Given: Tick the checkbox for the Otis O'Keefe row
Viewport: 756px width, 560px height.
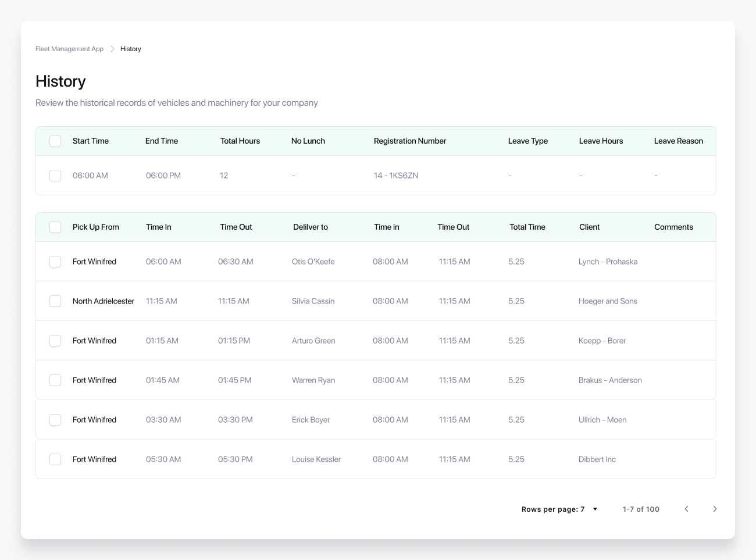Looking at the screenshot, I should [55, 262].
